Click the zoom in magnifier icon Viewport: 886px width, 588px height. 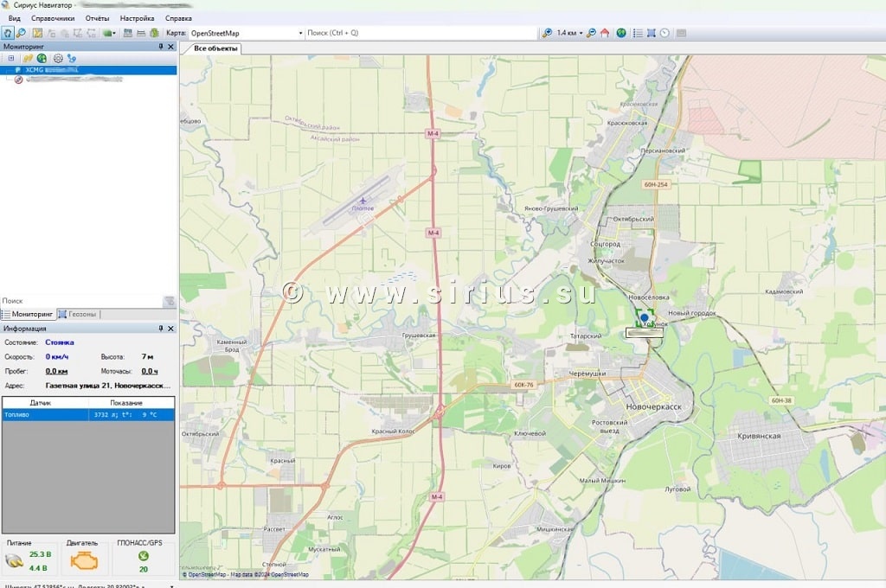547,33
